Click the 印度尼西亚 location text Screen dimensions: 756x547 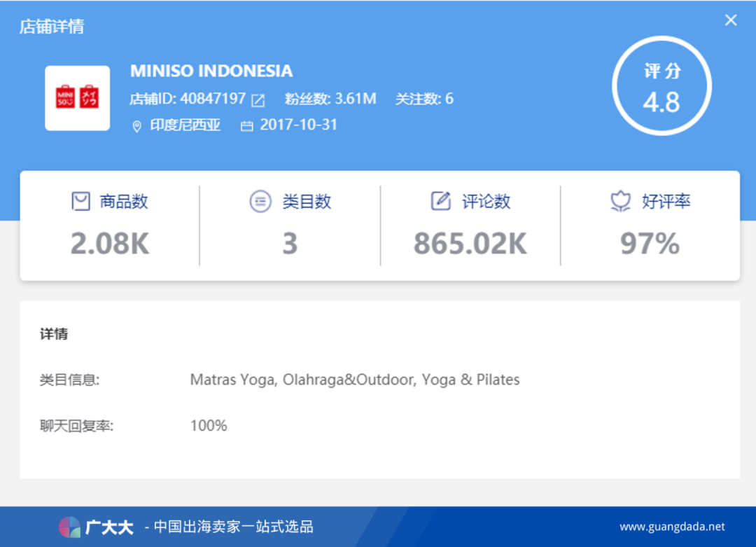click(185, 125)
